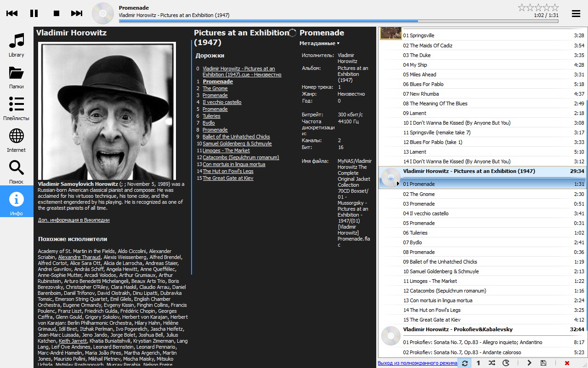
Task: Go to the Internet section
Action: pos(17,141)
